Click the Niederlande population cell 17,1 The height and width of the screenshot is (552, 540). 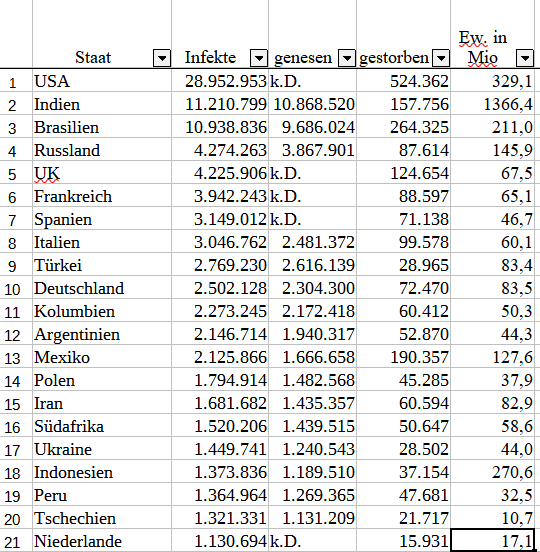tap(492, 540)
